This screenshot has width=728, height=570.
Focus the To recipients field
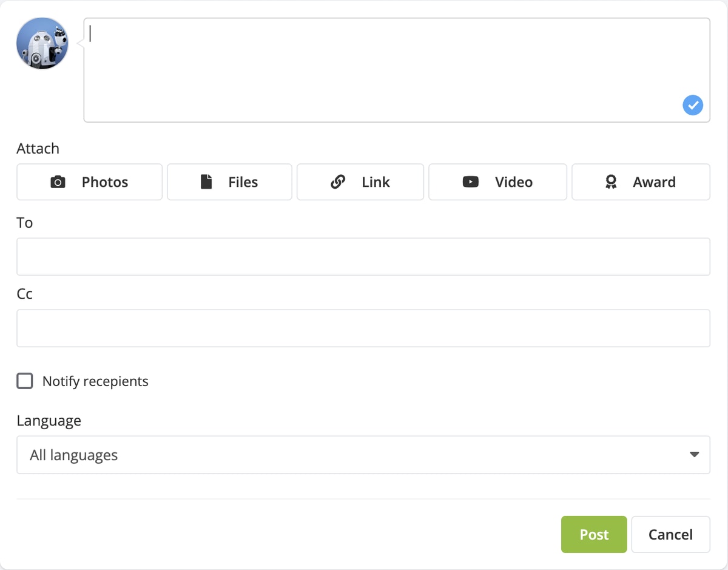coord(363,257)
